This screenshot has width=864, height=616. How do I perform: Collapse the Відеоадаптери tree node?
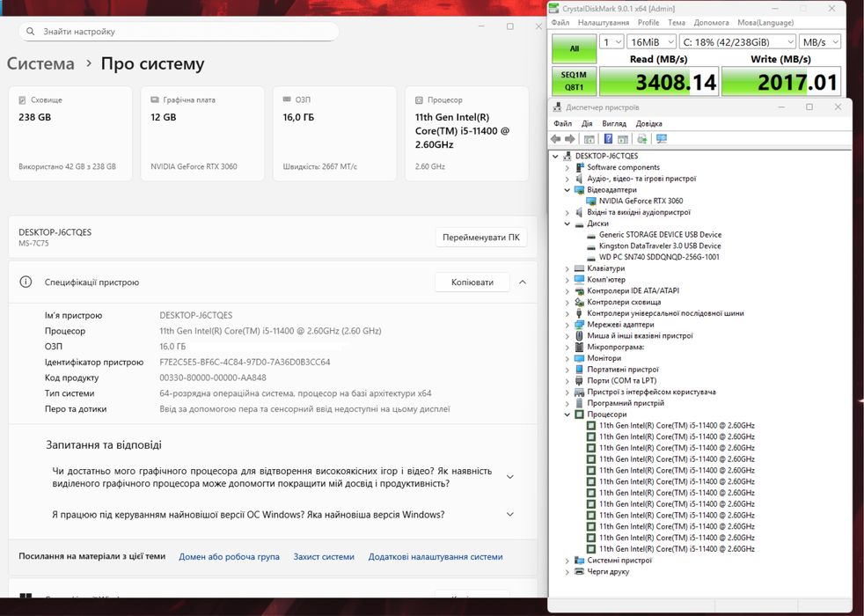(x=567, y=189)
